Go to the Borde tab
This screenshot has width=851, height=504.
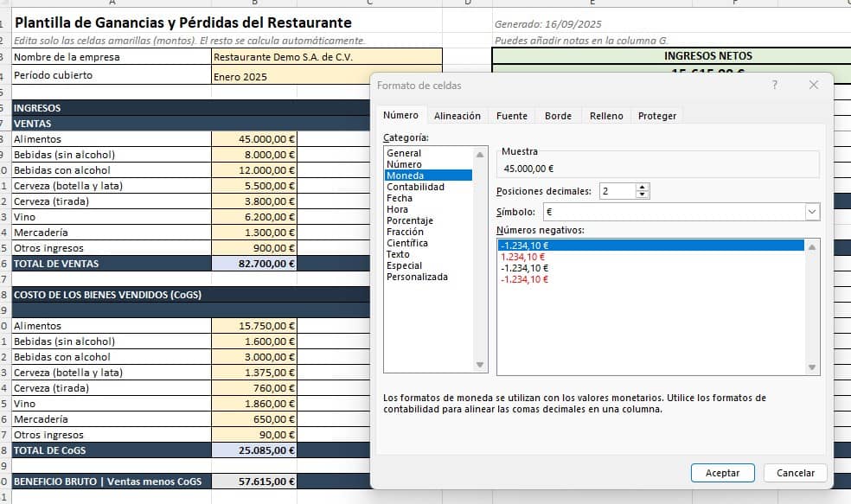coord(558,116)
